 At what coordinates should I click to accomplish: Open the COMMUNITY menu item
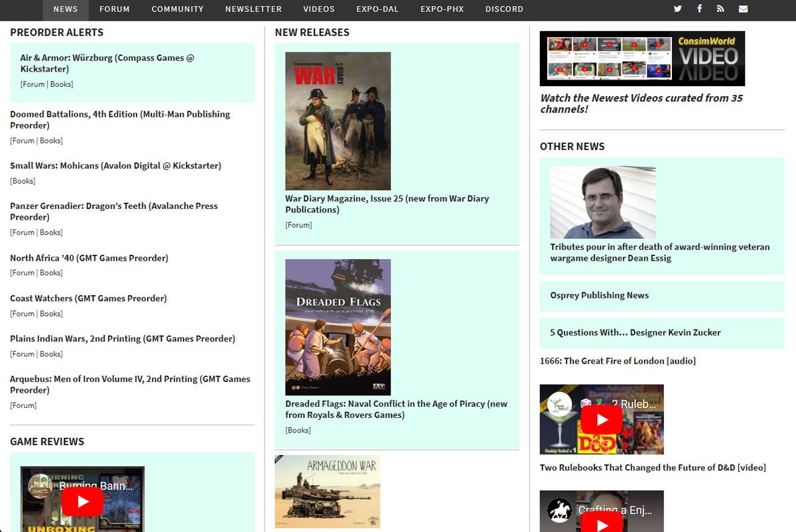coord(178,9)
